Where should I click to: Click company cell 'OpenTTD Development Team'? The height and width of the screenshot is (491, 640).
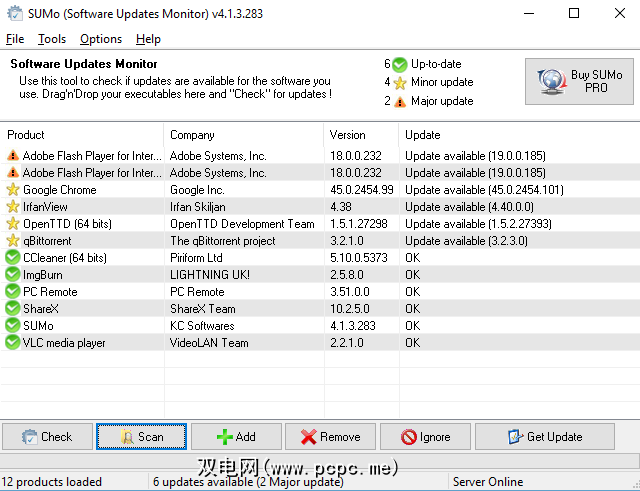click(x=242, y=224)
